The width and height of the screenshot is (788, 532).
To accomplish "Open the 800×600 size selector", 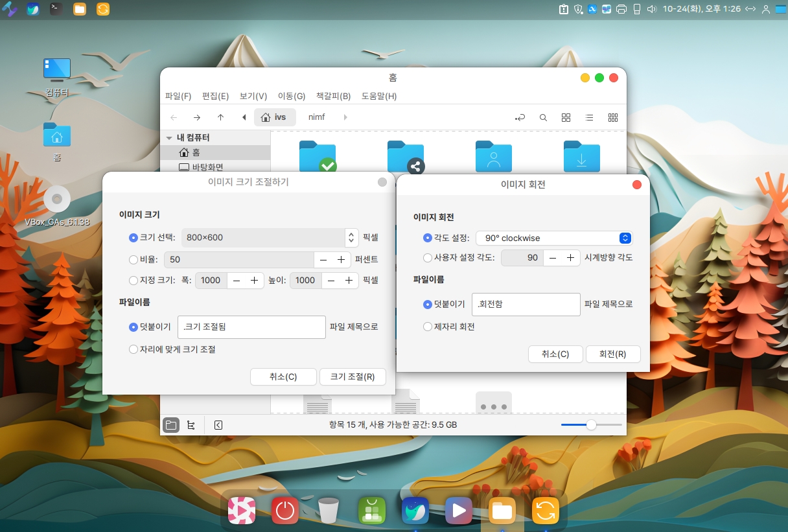I will click(x=270, y=238).
